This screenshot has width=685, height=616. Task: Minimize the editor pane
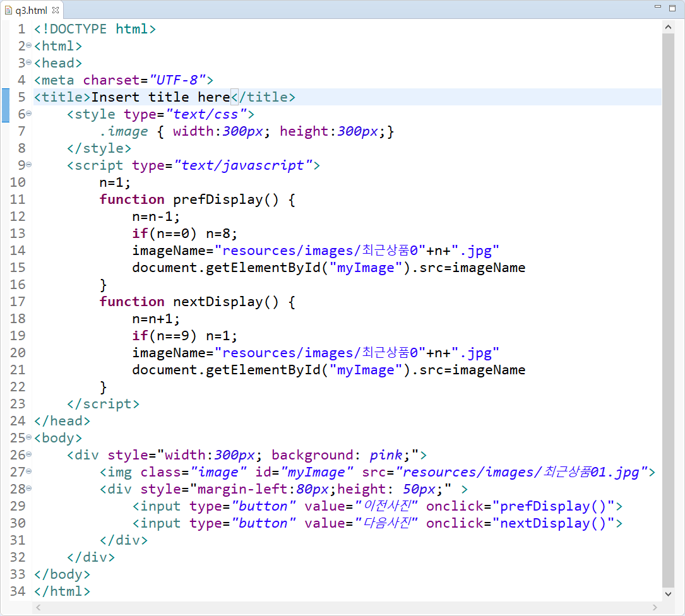657,8
